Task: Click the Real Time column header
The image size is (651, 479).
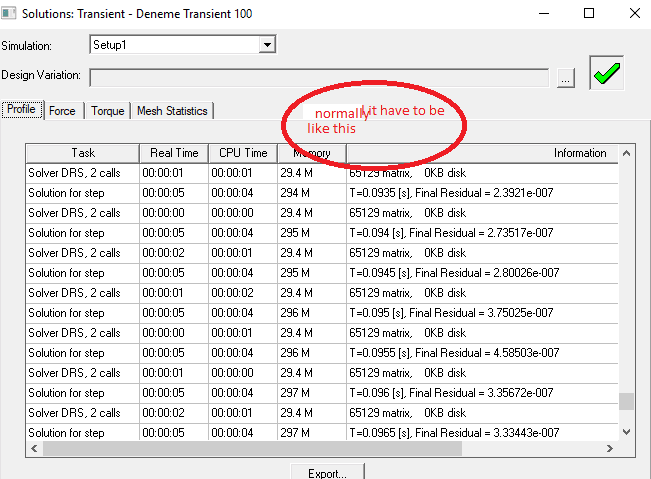Action: pos(174,153)
